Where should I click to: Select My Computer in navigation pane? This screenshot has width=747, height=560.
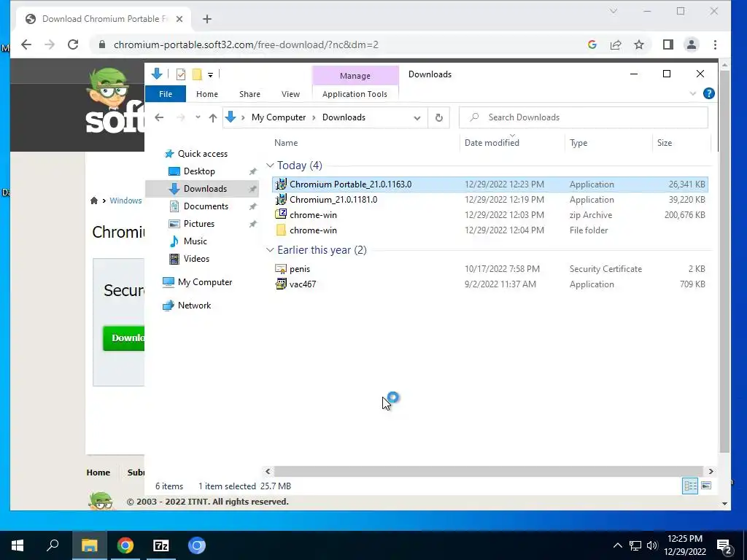click(205, 282)
